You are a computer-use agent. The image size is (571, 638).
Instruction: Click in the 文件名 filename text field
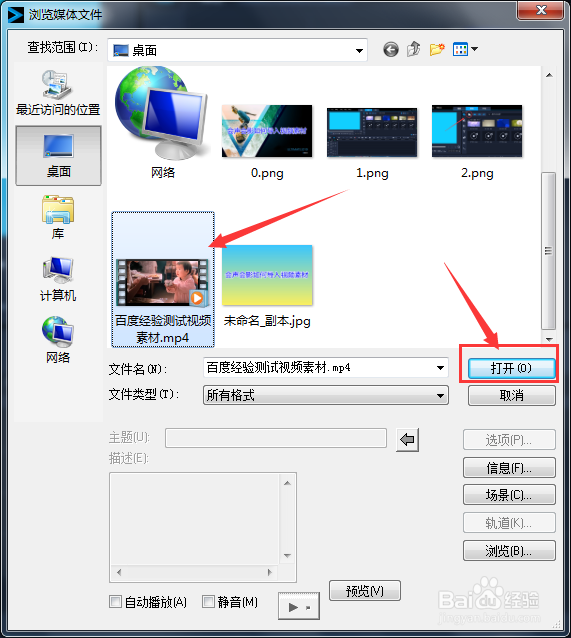[x=319, y=368]
